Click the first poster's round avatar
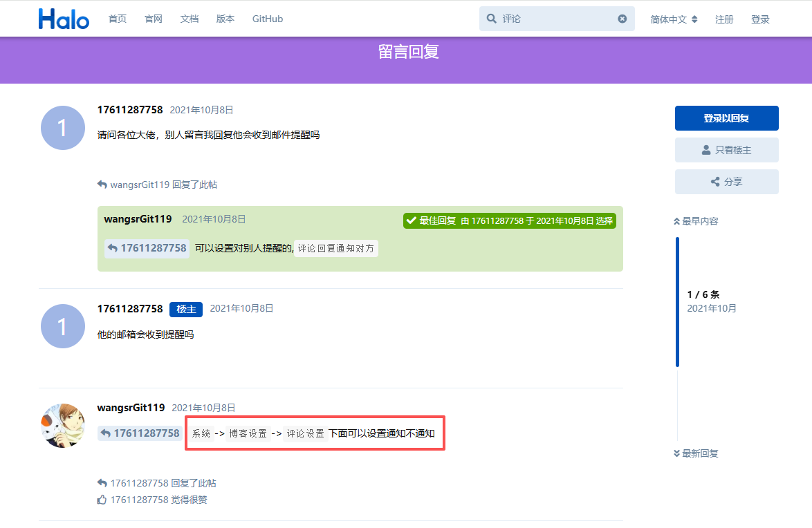 click(x=64, y=128)
